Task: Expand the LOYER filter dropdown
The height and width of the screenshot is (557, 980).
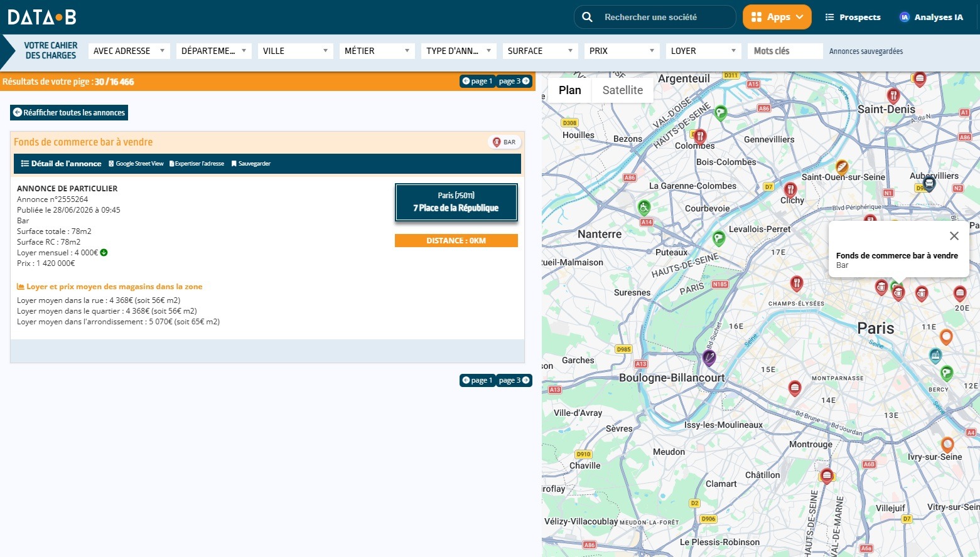Action: 704,51
